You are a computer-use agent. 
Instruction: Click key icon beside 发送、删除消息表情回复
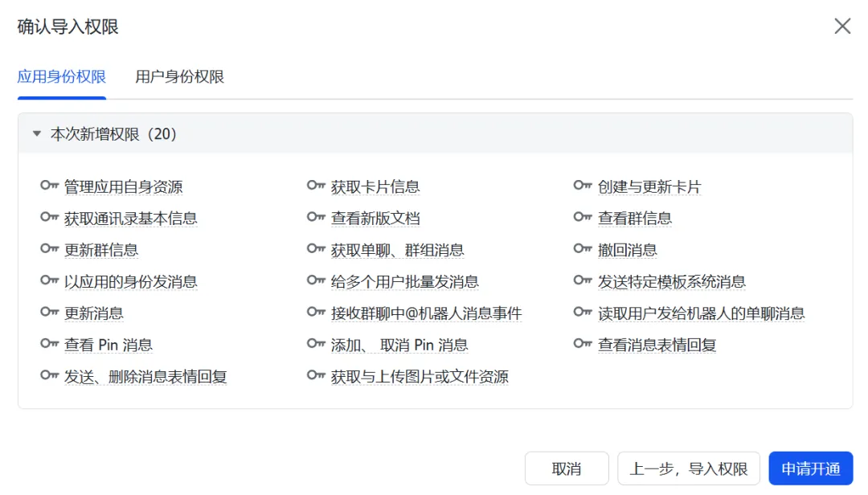tap(49, 374)
